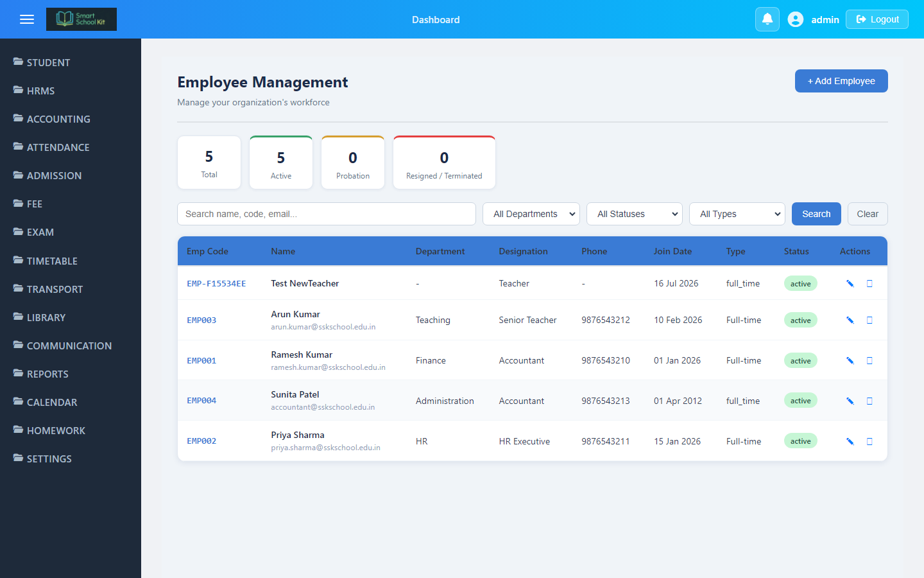The image size is (924, 578).
Task: Expand the COMMUNICATION sidebar menu
Action: [71, 346]
